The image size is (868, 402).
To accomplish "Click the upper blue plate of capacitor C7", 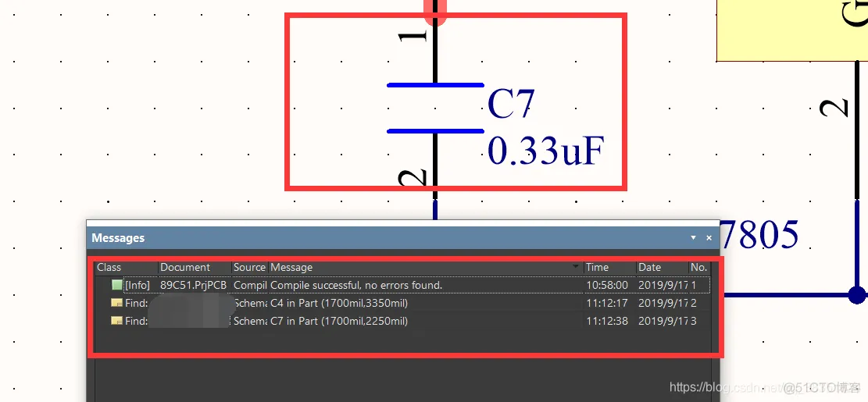I will 436,84.
